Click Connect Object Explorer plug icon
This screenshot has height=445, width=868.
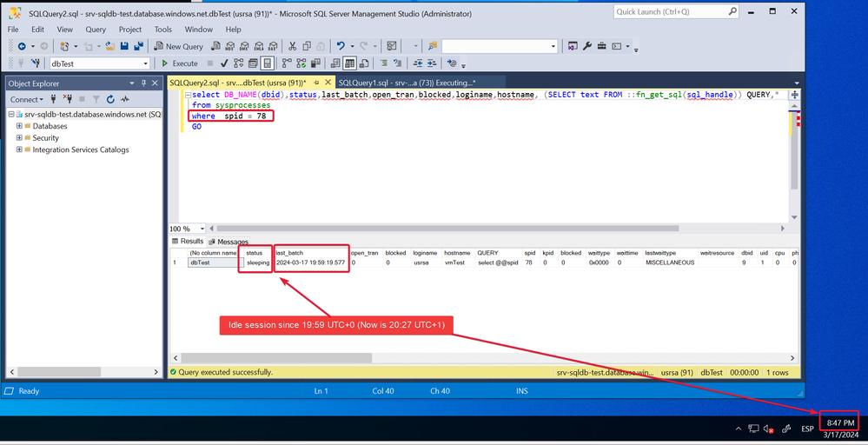pyautogui.click(x=54, y=100)
